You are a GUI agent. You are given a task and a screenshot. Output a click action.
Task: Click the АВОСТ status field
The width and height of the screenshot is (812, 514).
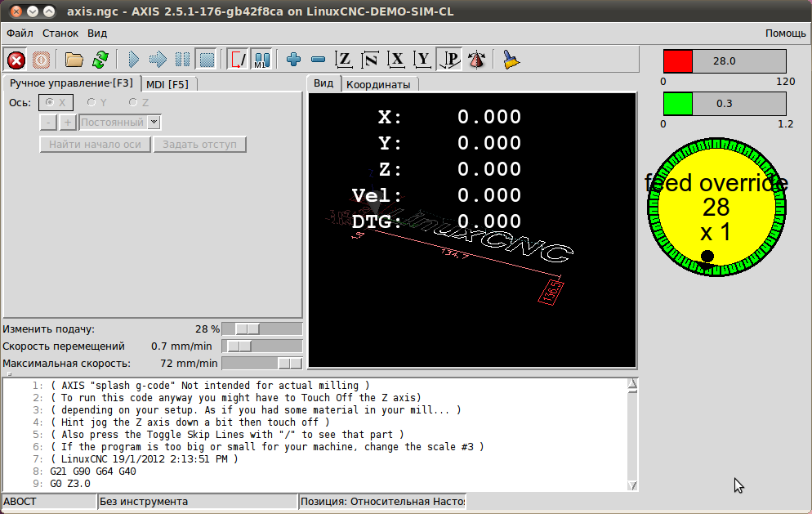pos(49,502)
